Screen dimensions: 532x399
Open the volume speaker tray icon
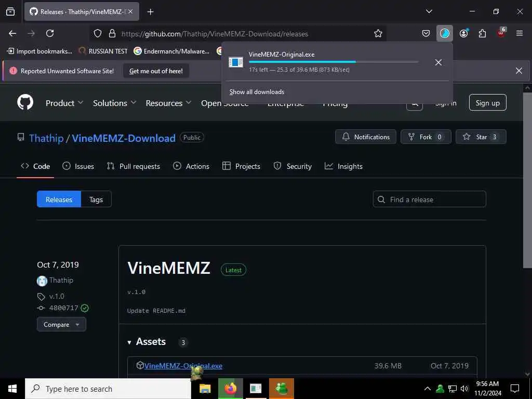click(x=464, y=389)
